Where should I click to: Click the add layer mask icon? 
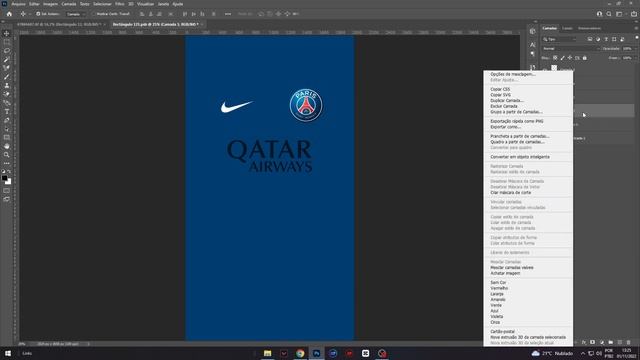(x=592, y=342)
